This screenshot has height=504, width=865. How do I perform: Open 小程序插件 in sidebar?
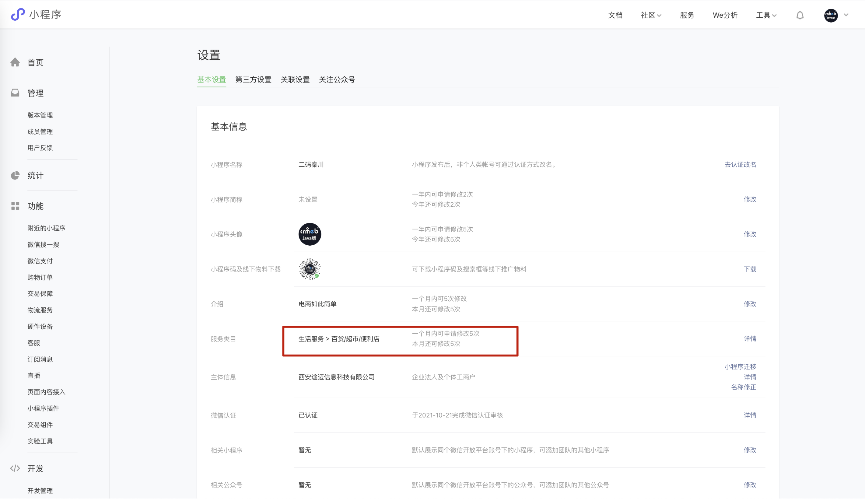coord(43,408)
